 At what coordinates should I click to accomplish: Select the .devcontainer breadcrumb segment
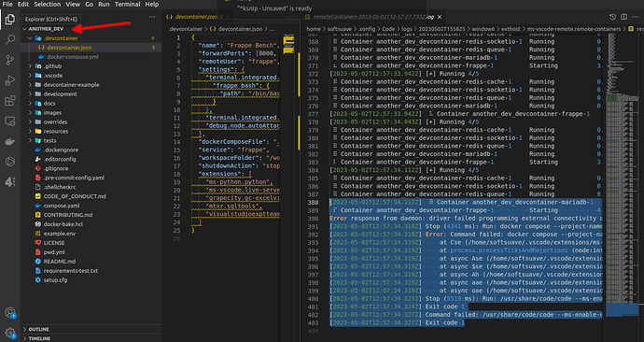[x=185, y=29]
